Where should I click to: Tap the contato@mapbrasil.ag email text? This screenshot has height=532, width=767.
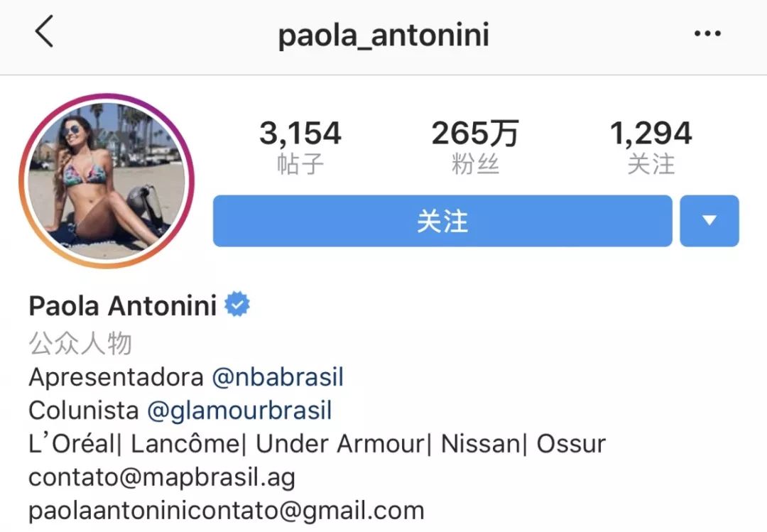[162, 478]
